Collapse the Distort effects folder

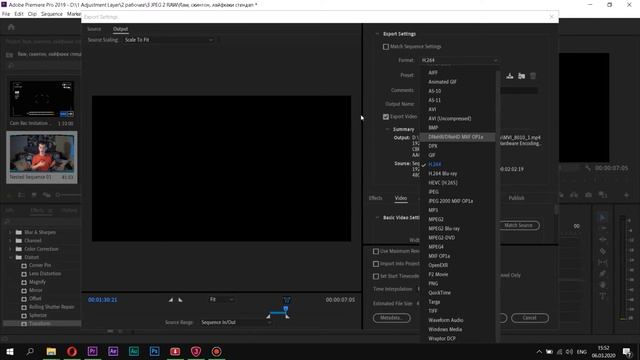click(10, 257)
